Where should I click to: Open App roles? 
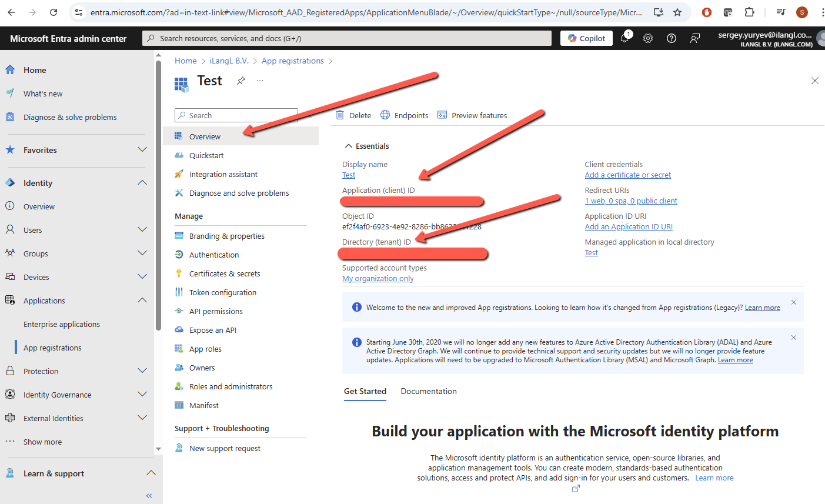(205, 349)
